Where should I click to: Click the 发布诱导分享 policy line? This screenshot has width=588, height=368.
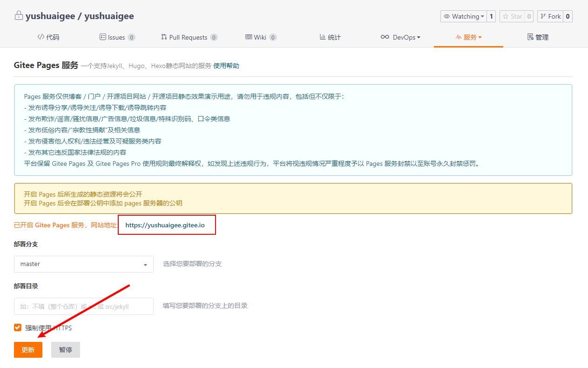(95, 108)
